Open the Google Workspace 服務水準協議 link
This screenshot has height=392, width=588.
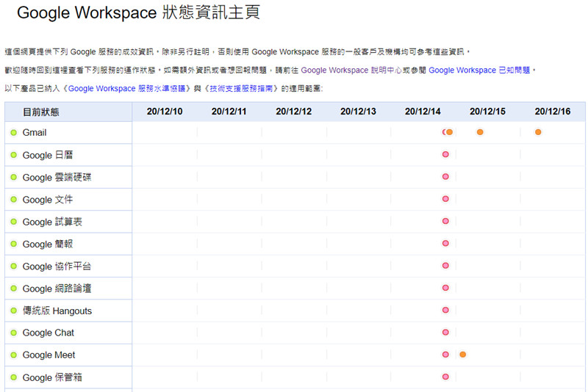pos(126,89)
